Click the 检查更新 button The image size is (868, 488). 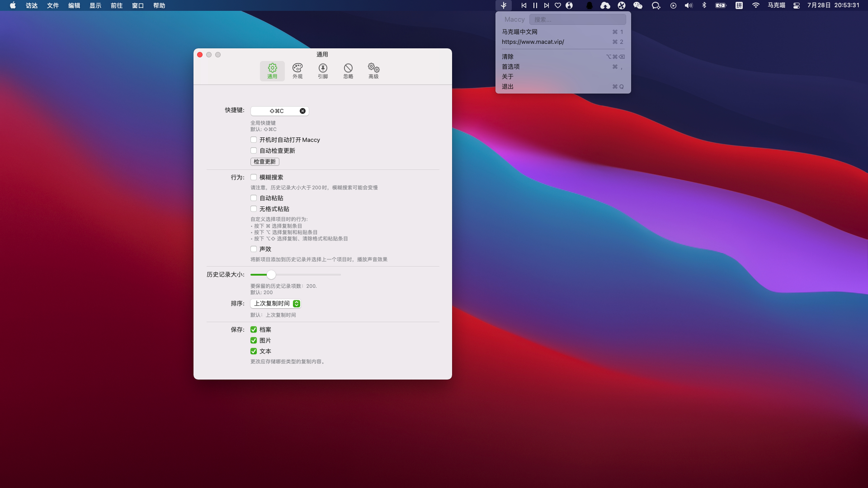pos(264,162)
